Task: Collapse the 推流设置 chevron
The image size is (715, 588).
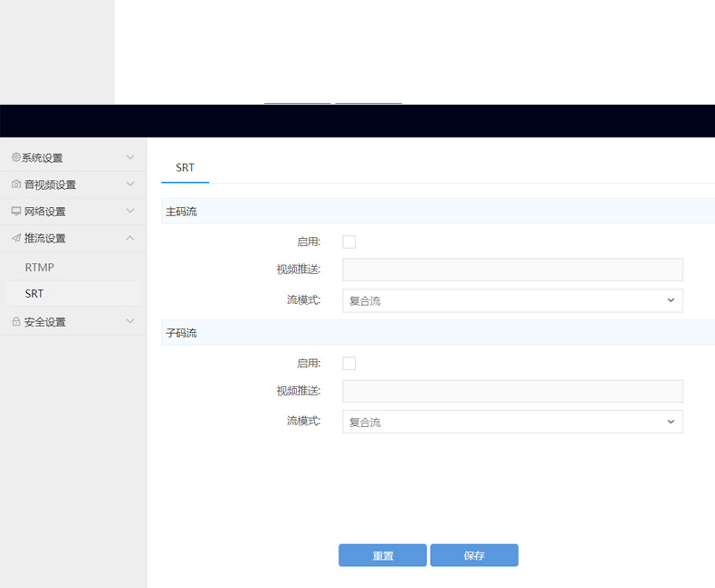Action: [x=130, y=238]
